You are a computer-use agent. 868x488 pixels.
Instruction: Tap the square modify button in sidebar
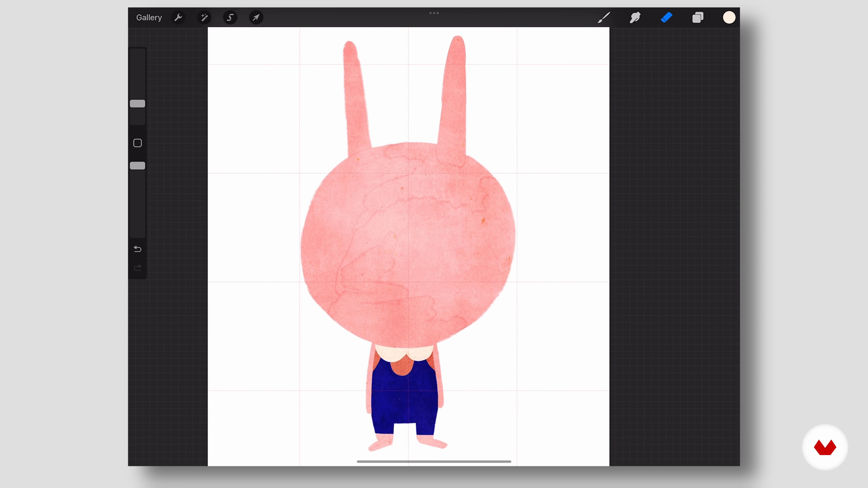[x=137, y=143]
